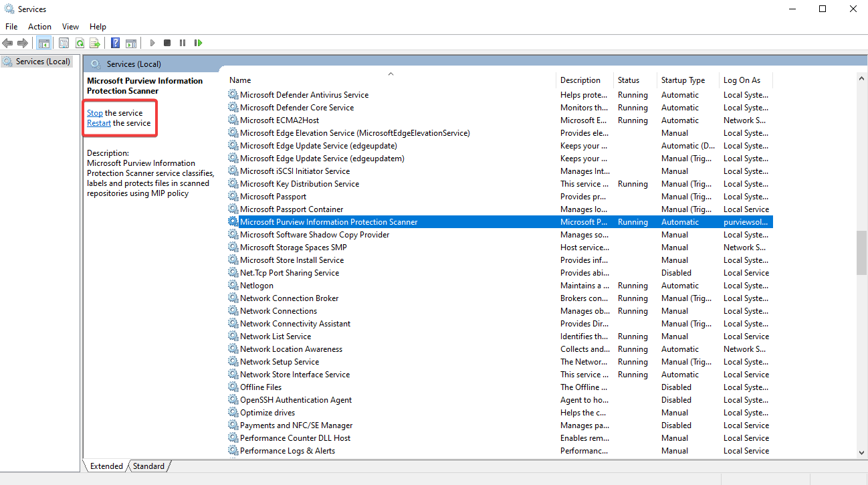Select OpenSSH Authentication Agent
Screen dimensions: 868x485
click(296, 400)
